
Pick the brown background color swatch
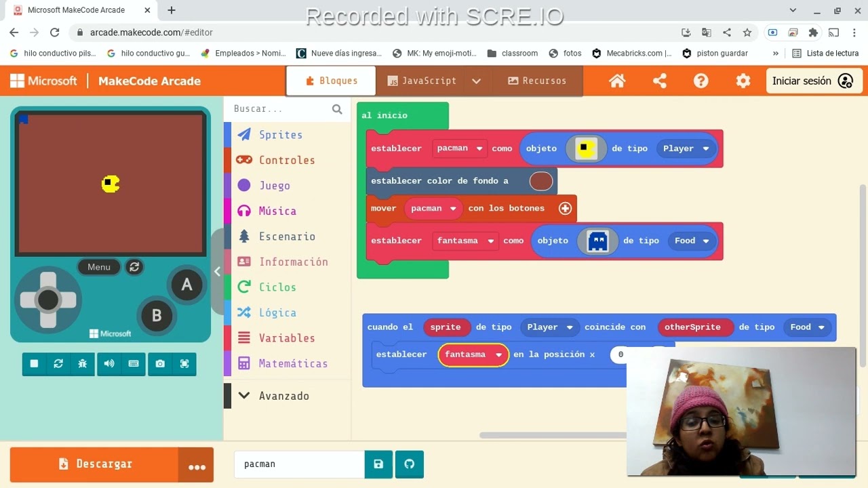pyautogui.click(x=540, y=181)
